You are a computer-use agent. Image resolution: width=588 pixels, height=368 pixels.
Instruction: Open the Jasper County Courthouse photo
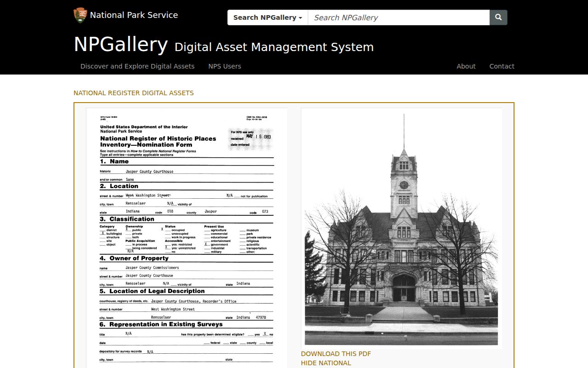click(x=401, y=228)
